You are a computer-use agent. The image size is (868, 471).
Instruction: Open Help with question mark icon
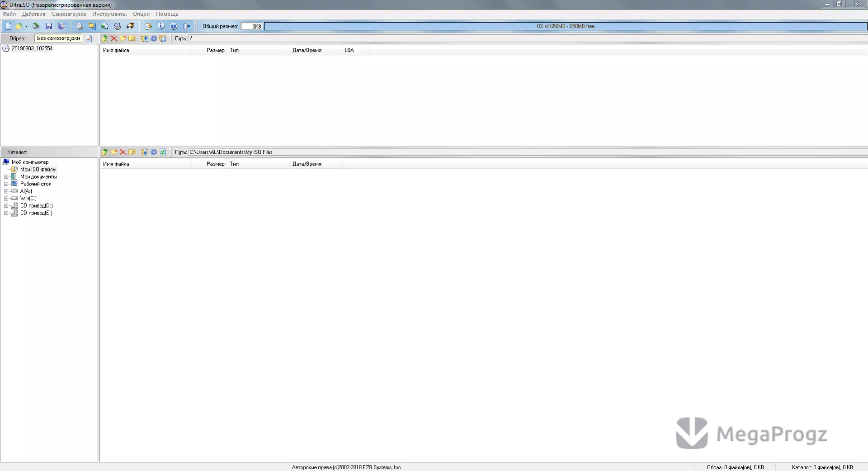tap(174, 26)
